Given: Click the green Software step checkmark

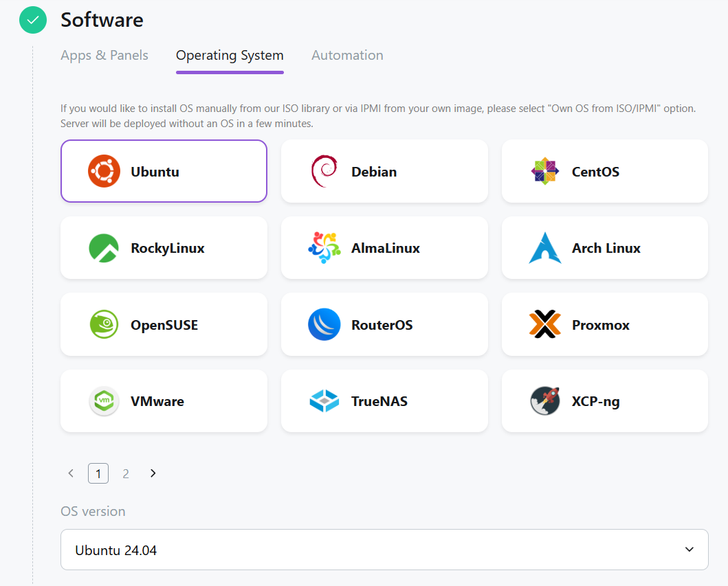Looking at the screenshot, I should point(32,20).
